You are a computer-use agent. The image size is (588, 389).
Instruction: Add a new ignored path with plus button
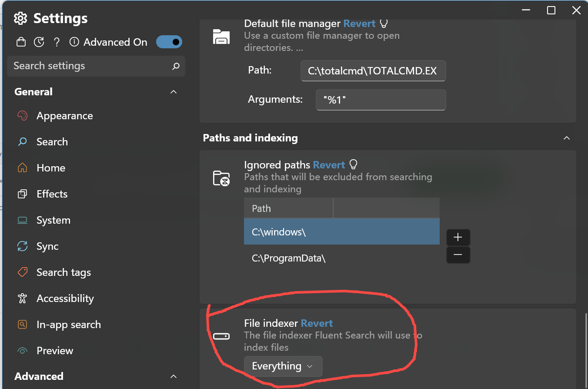click(458, 237)
